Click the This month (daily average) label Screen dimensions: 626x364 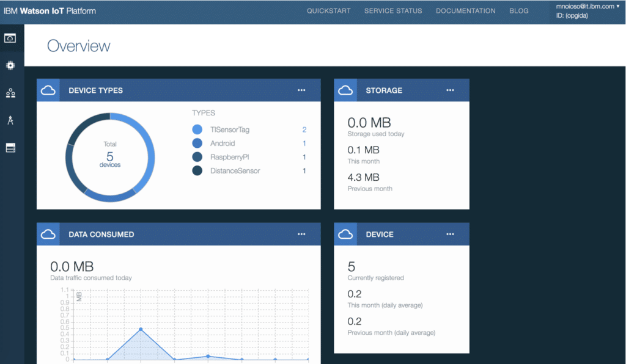[x=385, y=305]
